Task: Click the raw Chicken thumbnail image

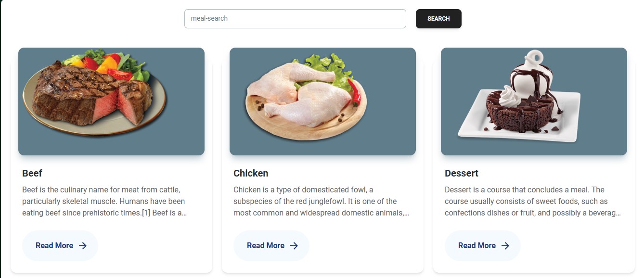Action: tap(322, 101)
